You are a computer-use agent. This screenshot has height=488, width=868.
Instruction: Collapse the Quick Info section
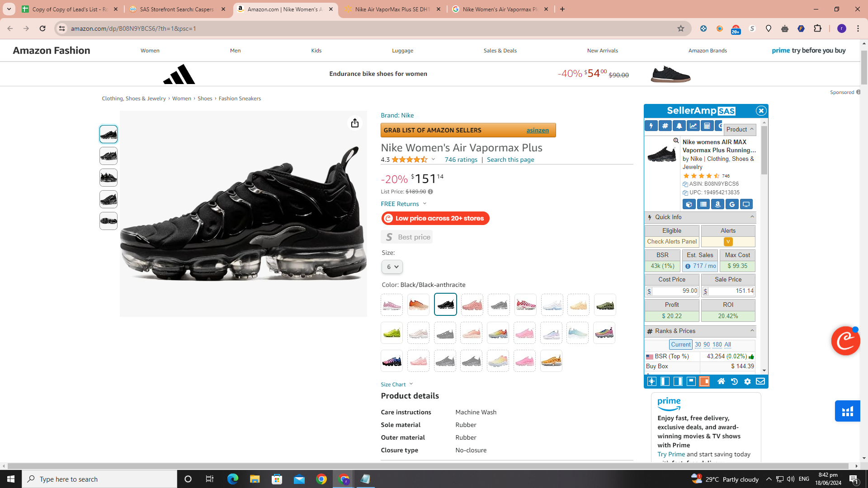[752, 217]
